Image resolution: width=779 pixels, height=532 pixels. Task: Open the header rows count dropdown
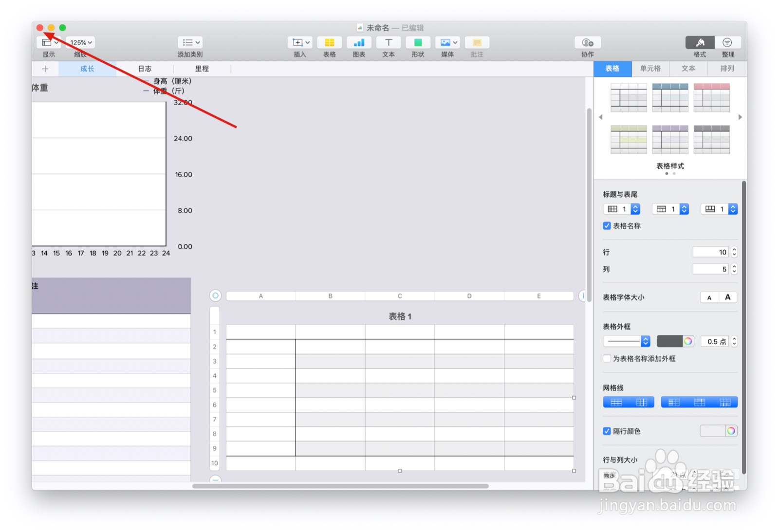670,209
